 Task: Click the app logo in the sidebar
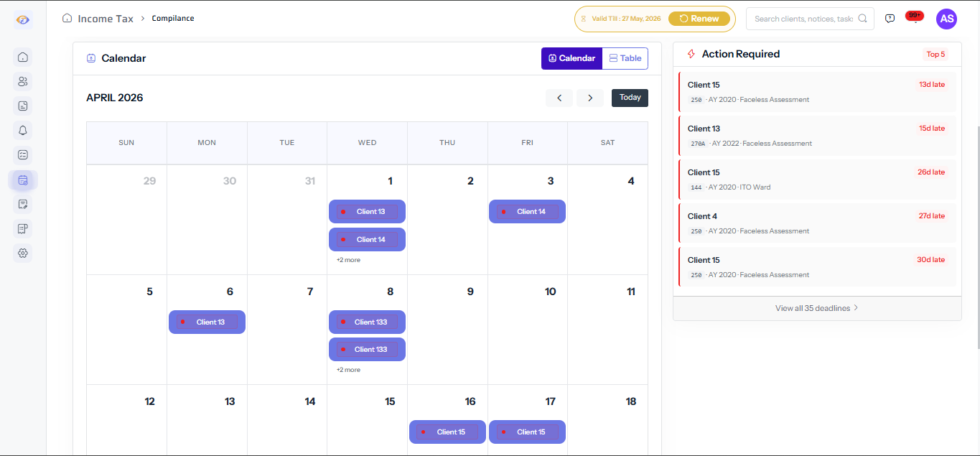tap(23, 20)
